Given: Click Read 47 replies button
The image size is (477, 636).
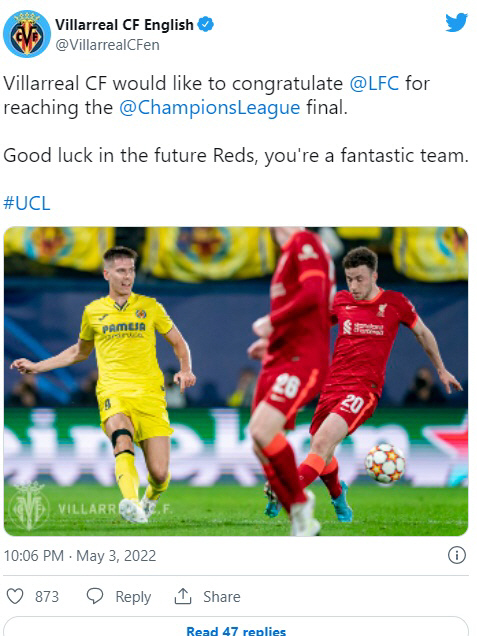Looking at the screenshot, I should (x=236, y=630).
